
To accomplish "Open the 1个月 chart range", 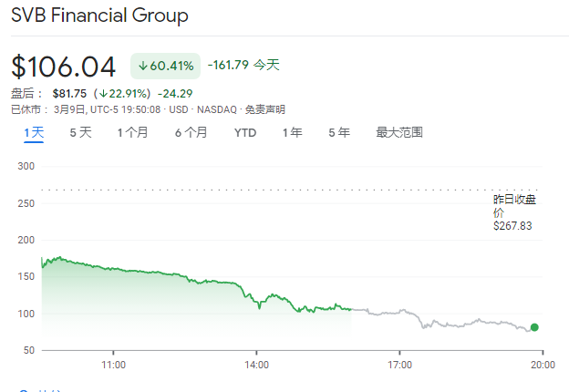I will 132,132.
